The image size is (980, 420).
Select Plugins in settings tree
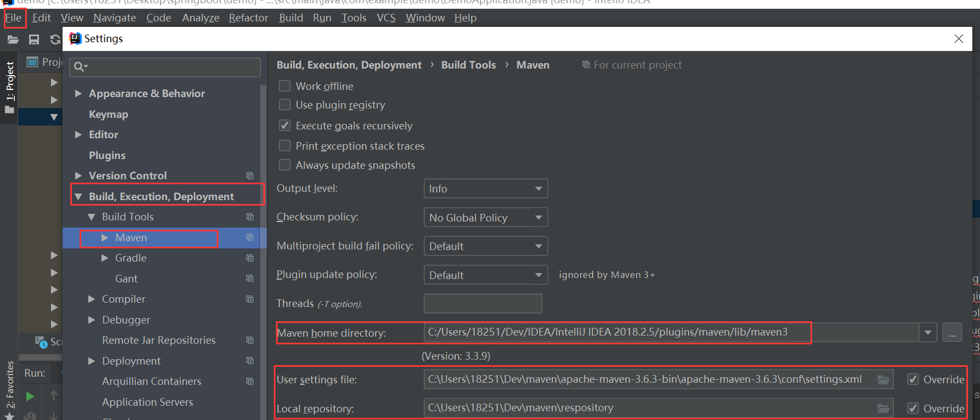(x=107, y=155)
